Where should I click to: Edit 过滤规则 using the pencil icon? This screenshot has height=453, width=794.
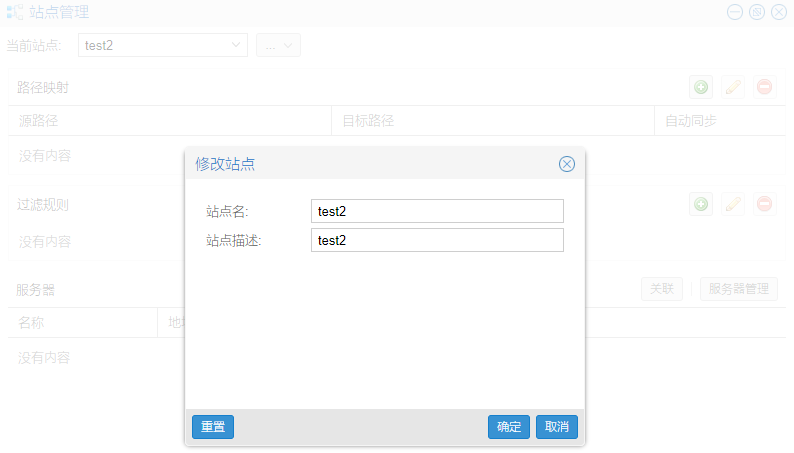click(733, 204)
